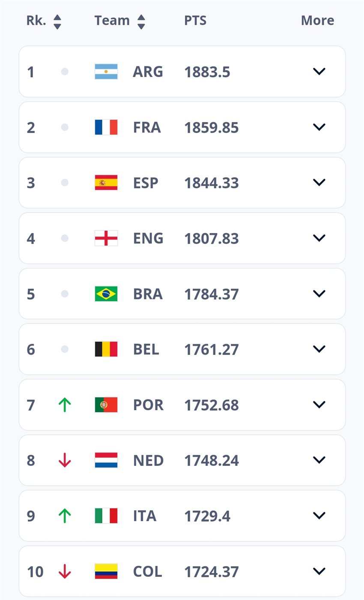Click the Argentina flag icon
The width and height of the screenshot is (364, 600).
point(106,72)
